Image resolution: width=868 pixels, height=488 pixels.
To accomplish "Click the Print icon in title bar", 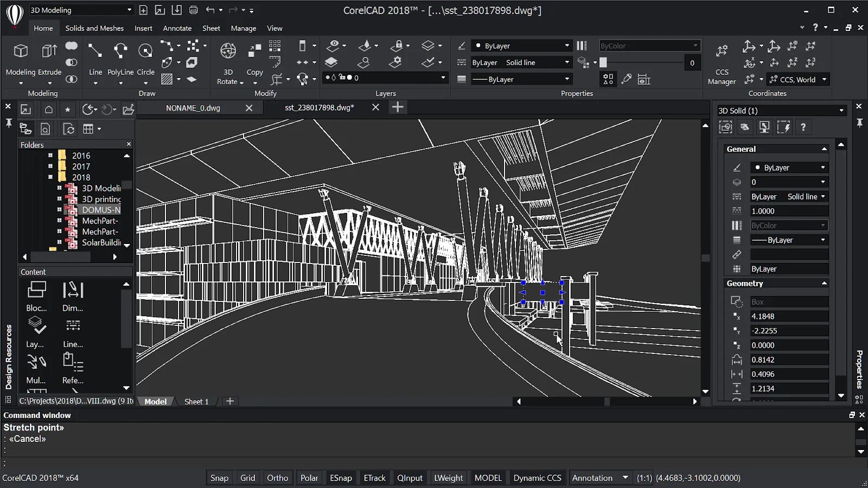I will [194, 10].
